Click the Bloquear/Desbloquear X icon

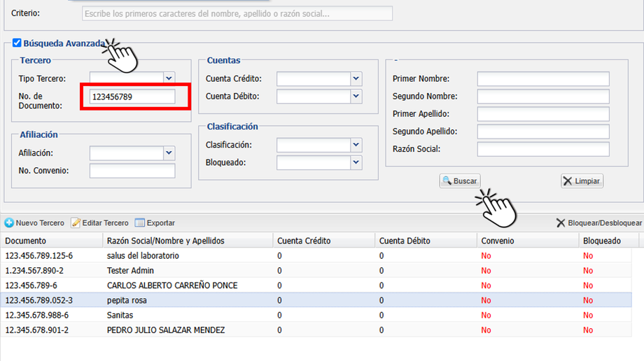(561, 223)
